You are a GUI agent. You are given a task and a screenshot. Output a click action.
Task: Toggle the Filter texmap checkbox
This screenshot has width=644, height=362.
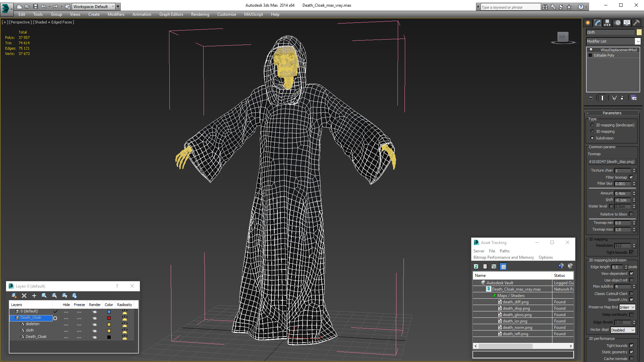tap(631, 177)
